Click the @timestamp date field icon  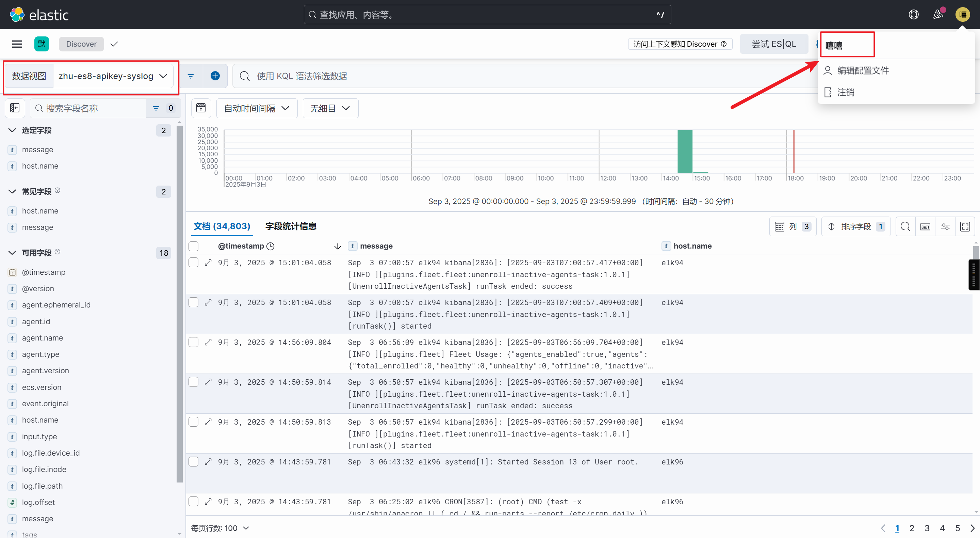12,272
